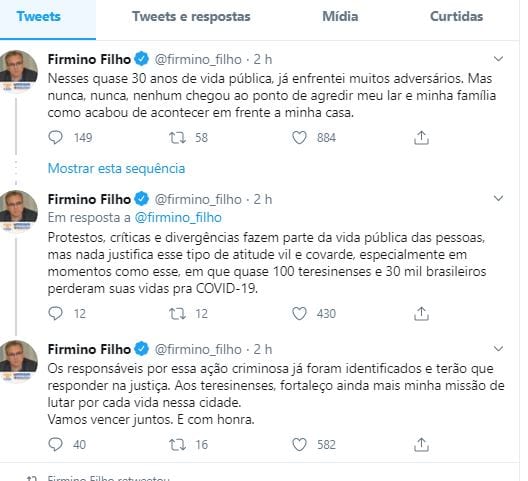Click Mostrar esta sequência link
Image resolution: width=528 pixels, height=481 pixels.
tap(117, 168)
